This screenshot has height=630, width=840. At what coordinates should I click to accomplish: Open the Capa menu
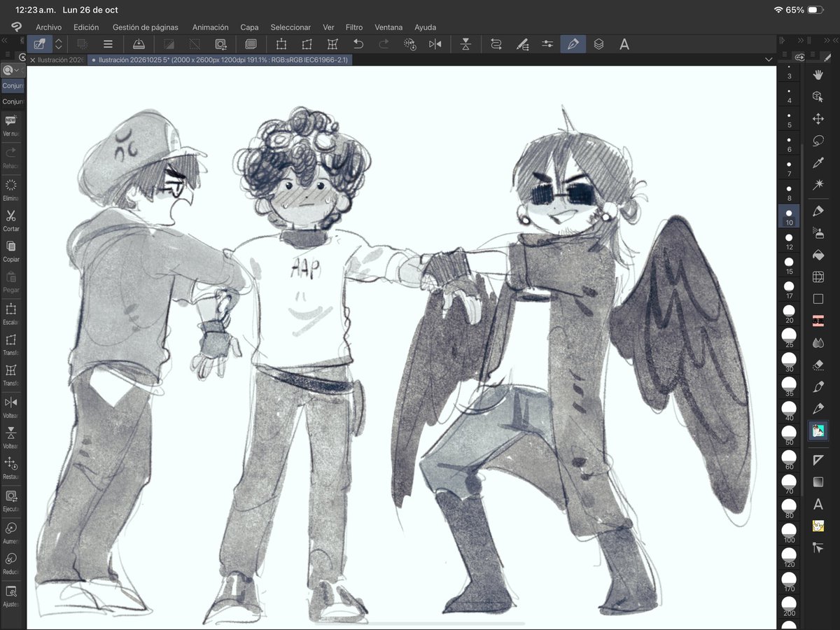pyautogui.click(x=250, y=27)
